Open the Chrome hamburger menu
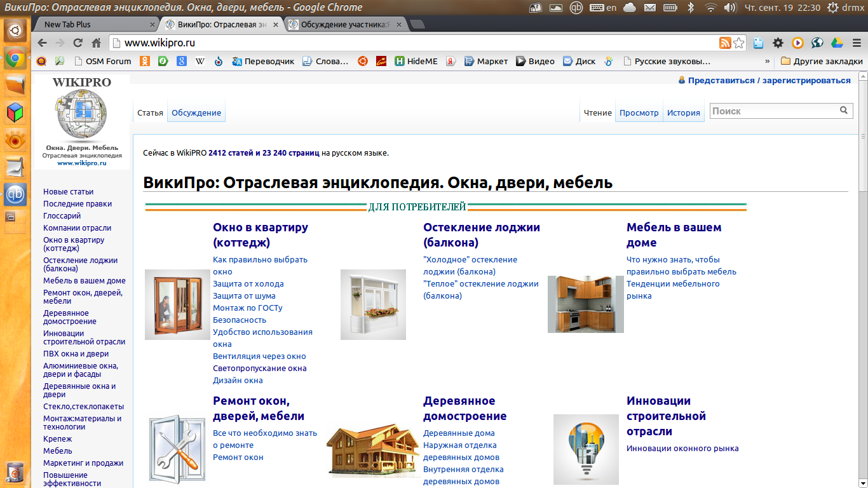Image resolution: width=868 pixels, height=488 pixels. (x=856, y=43)
